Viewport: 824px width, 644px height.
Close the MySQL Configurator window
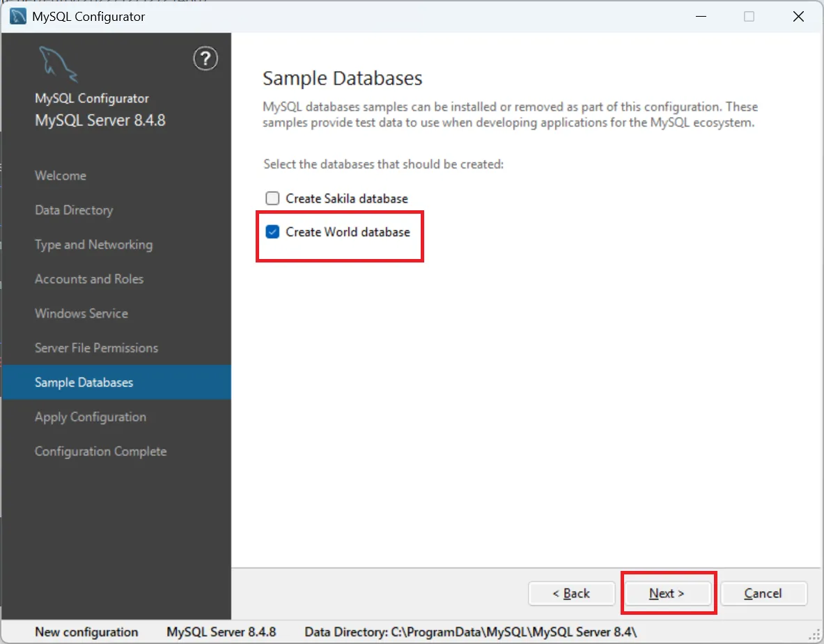(x=798, y=16)
